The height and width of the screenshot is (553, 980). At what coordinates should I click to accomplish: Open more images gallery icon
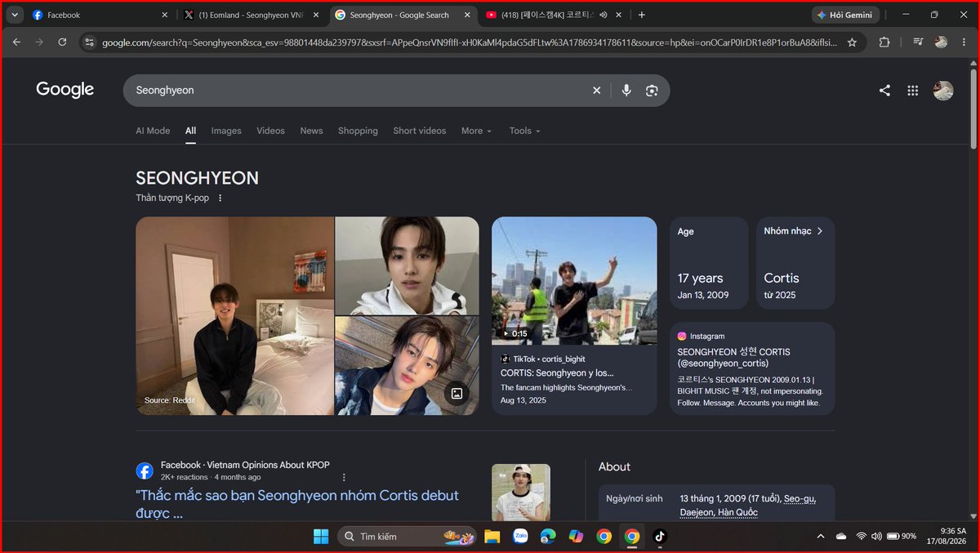[x=457, y=393]
